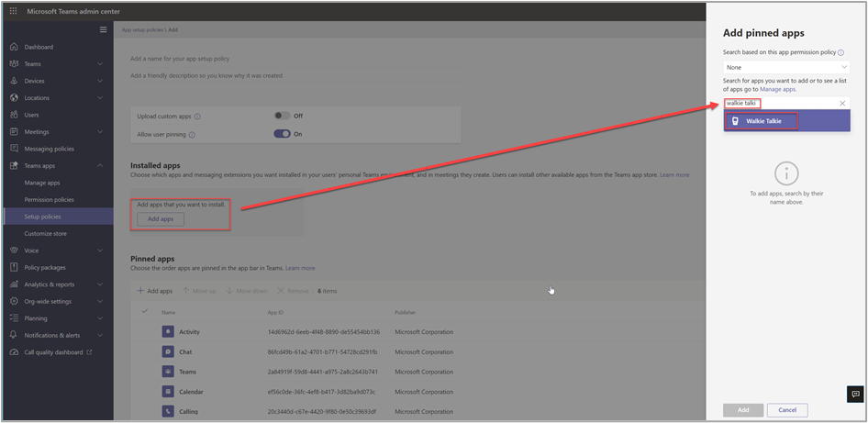Click Move down in Pinned apps toolbar
Viewport: 868px width, 423px height.
[247, 291]
